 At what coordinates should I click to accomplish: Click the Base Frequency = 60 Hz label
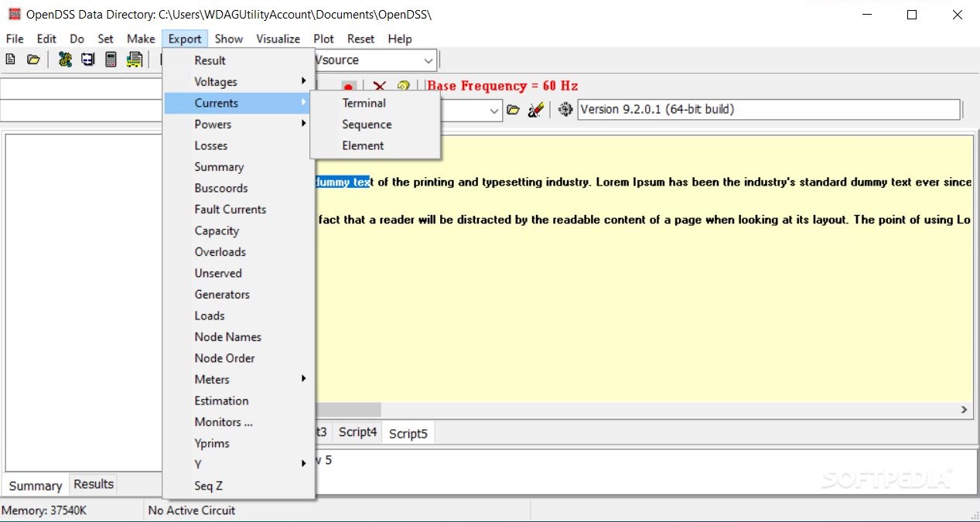(503, 86)
